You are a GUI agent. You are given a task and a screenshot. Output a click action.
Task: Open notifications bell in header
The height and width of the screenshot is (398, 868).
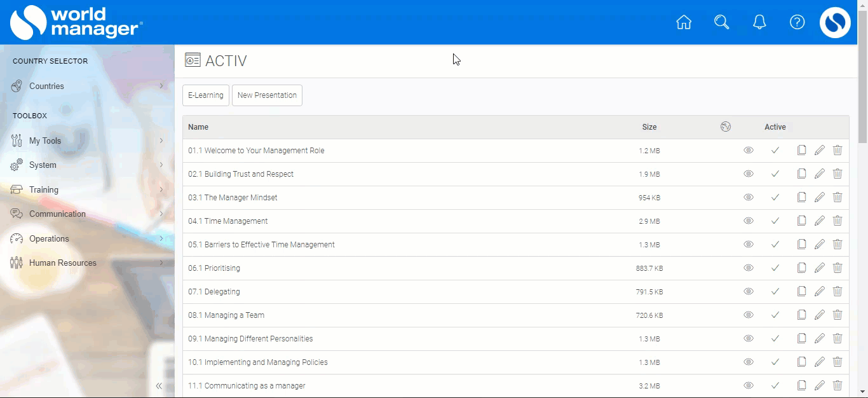pyautogui.click(x=759, y=22)
